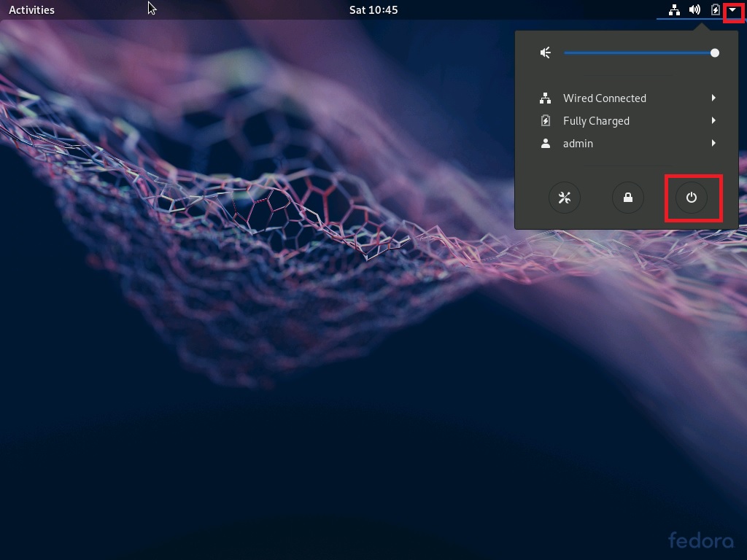Viewport: 747px width, 560px height.
Task: Click the network icon beside Wired Connected
Action: (546, 98)
